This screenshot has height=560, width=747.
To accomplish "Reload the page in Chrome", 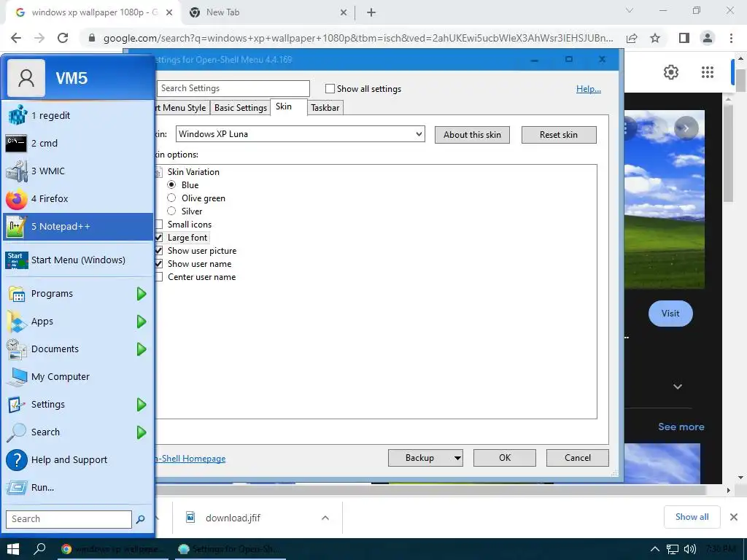I will pos(63,38).
